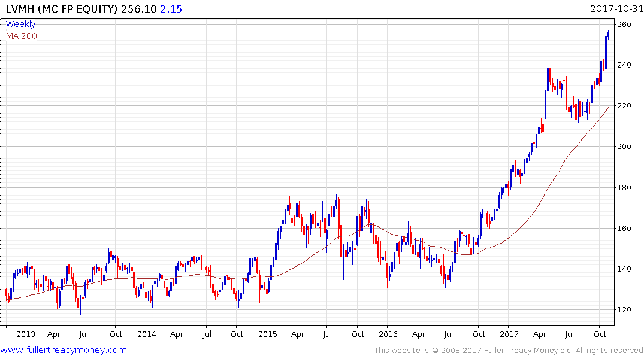
Task: Click the 140 price axis label
Action: [x=624, y=269]
